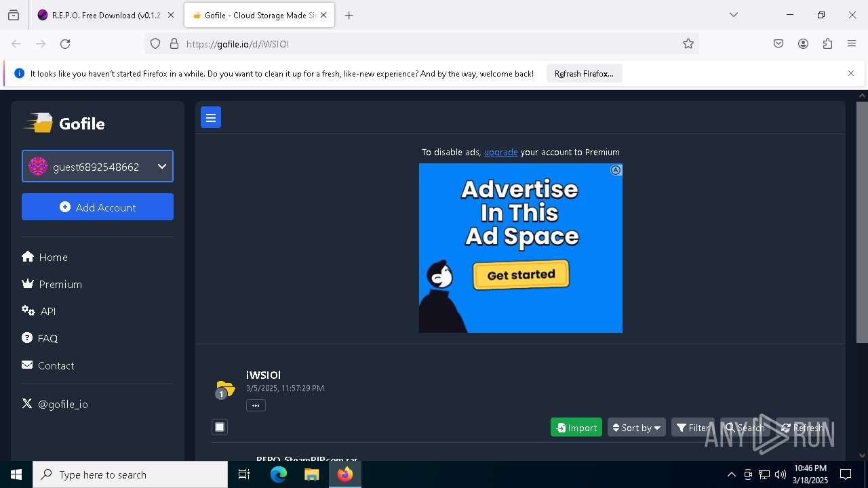Click the Firefox taskbar icon
Screen dimensions: 868x488
(344, 474)
